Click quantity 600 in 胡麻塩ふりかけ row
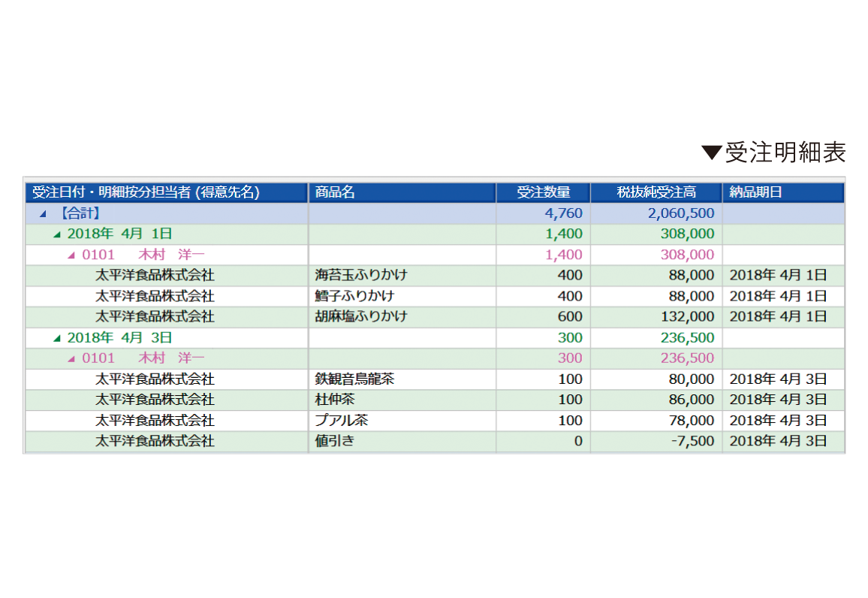The height and width of the screenshot is (598, 868). pyautogui.click(x=570, y=317)
